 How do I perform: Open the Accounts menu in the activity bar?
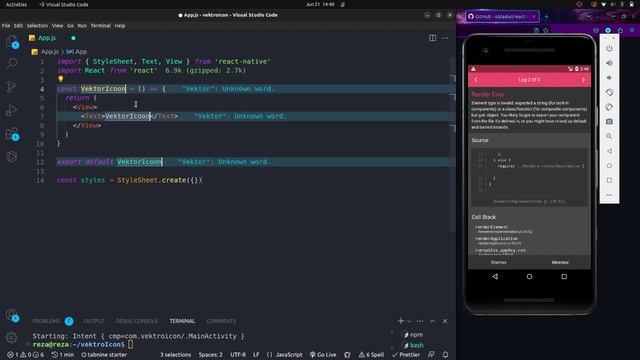[12, 315]
